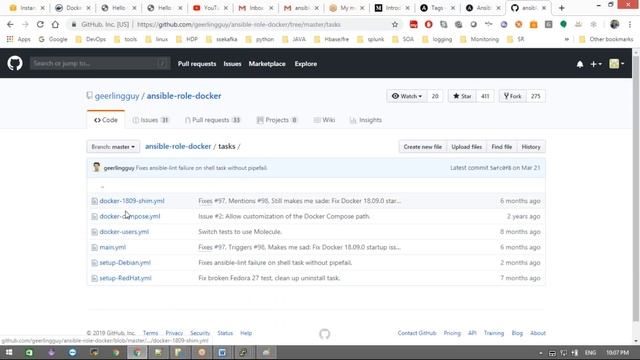Star the ansible-role-docker repository

point(462,96)
